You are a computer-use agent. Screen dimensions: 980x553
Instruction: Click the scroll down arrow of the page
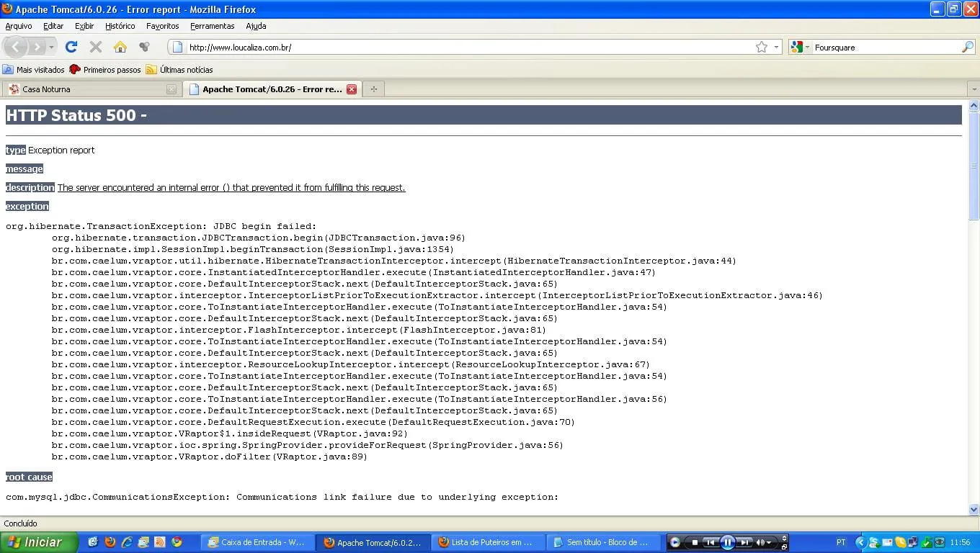click(x=974, y=509)
